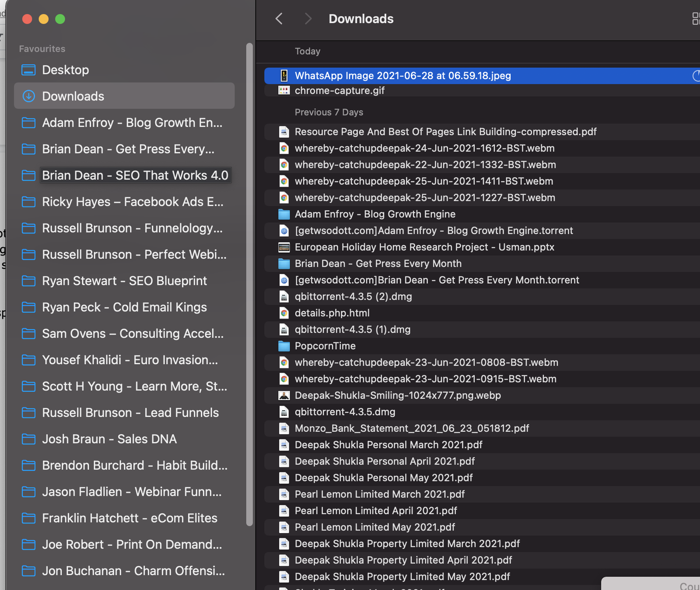Select Resource Page And Best Of Pages pdf

pos(482,132)
